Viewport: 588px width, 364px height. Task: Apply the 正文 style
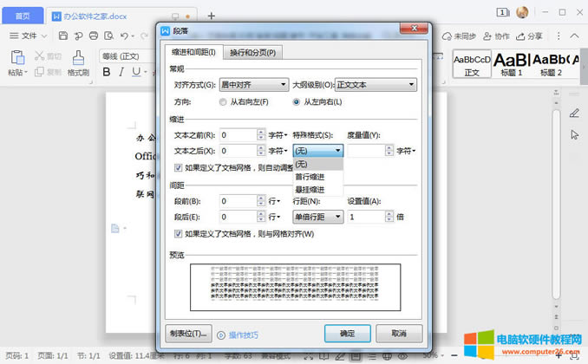click(472, 64)
